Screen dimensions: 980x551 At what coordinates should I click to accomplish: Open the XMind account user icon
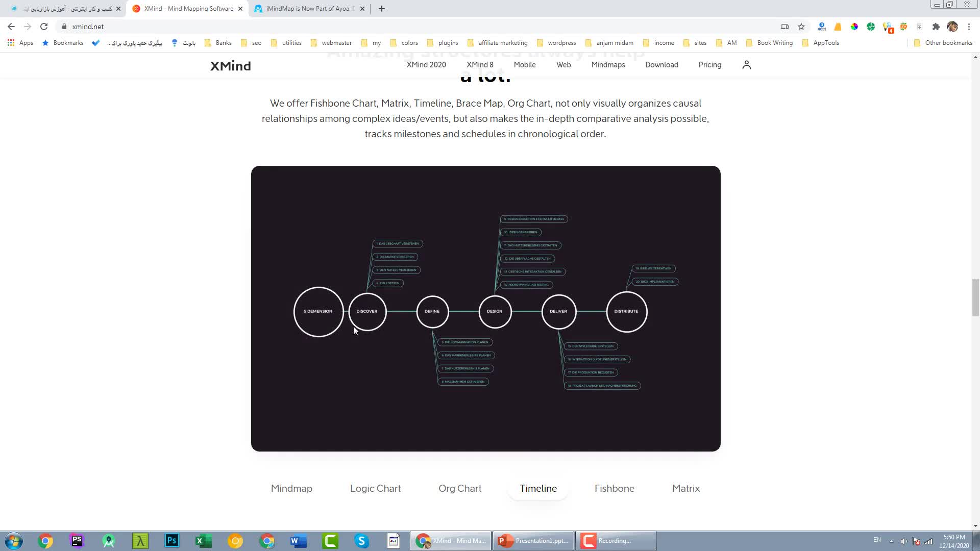pyautogui.click(x=746, y=65)
